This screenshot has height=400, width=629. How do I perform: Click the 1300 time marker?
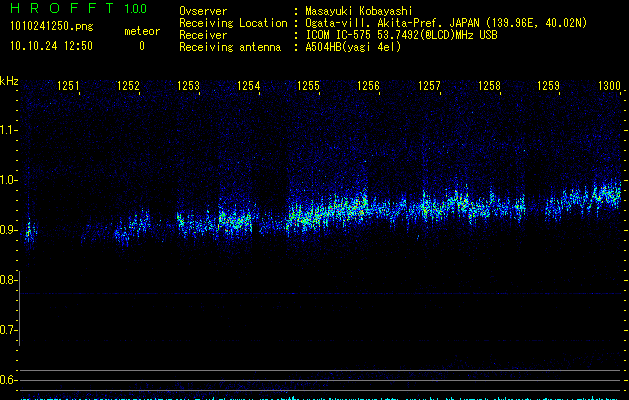tap(609, 87)
